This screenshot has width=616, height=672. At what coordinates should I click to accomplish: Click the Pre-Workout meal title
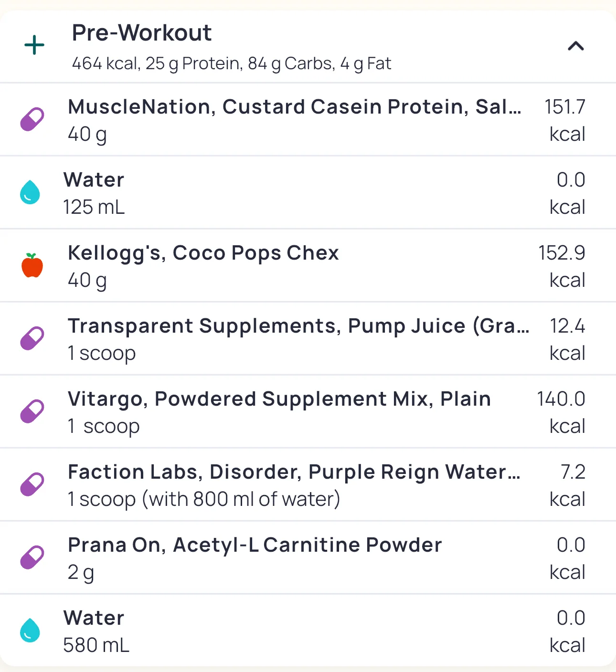[142, 33]
